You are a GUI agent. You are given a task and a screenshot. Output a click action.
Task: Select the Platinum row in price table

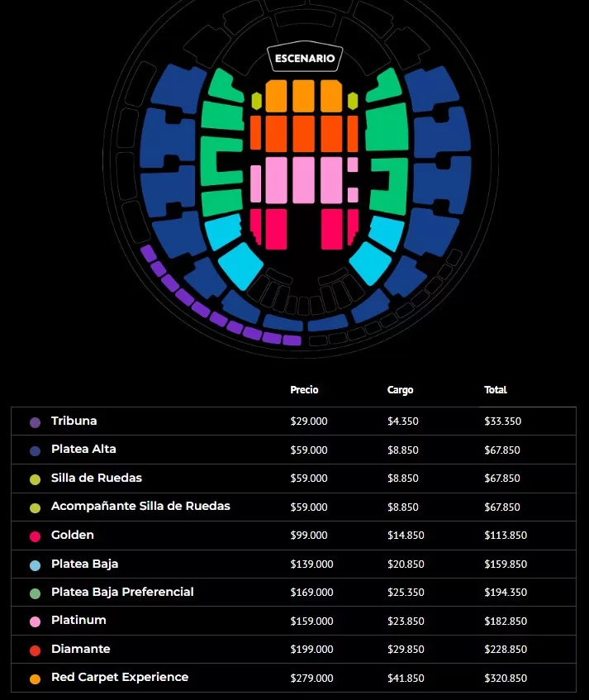pos(293,621)
